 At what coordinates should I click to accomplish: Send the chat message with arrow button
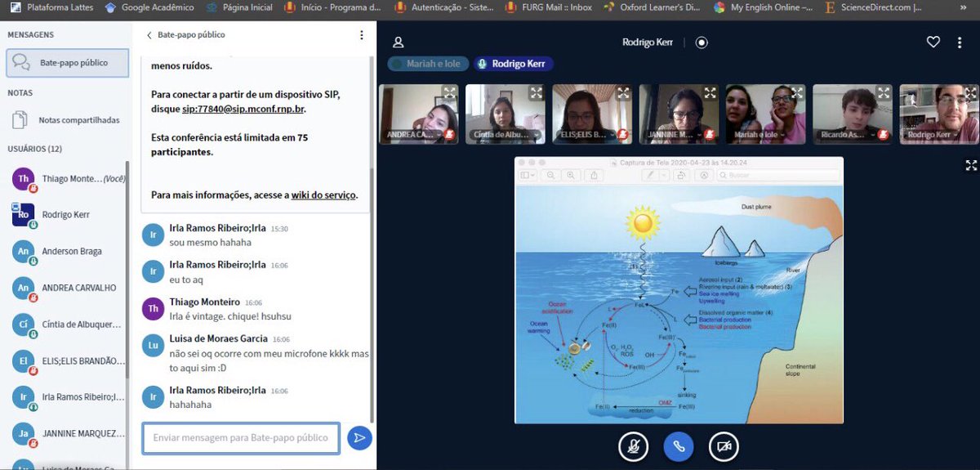[359, 438]
